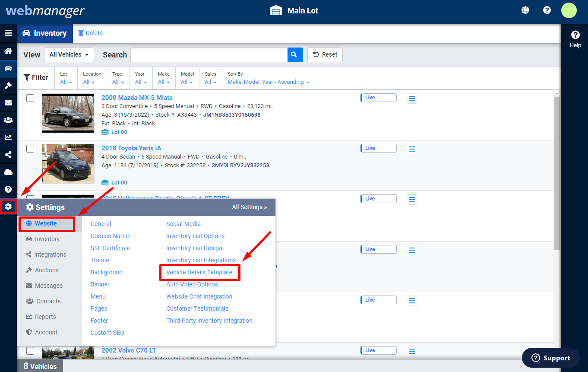Select Inventory in the Settings menu
Screen dimensions: 588x372
point(47,239)
